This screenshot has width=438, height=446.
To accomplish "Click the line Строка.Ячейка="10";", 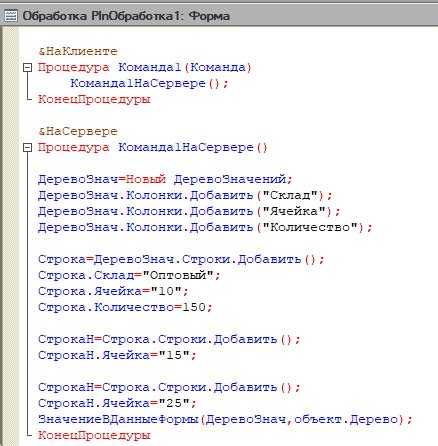I will 113,291.
